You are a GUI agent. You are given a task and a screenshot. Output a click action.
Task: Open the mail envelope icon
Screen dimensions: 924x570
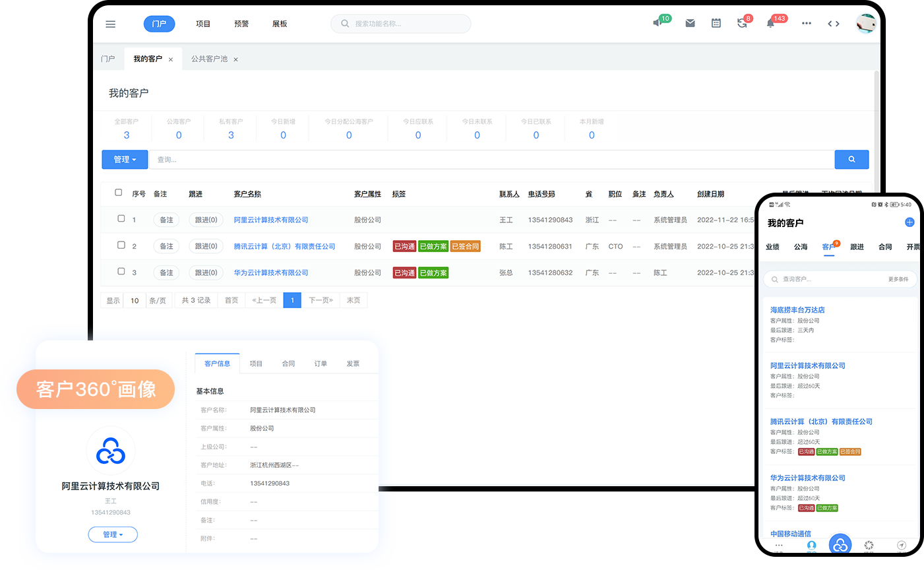[690, 23]
